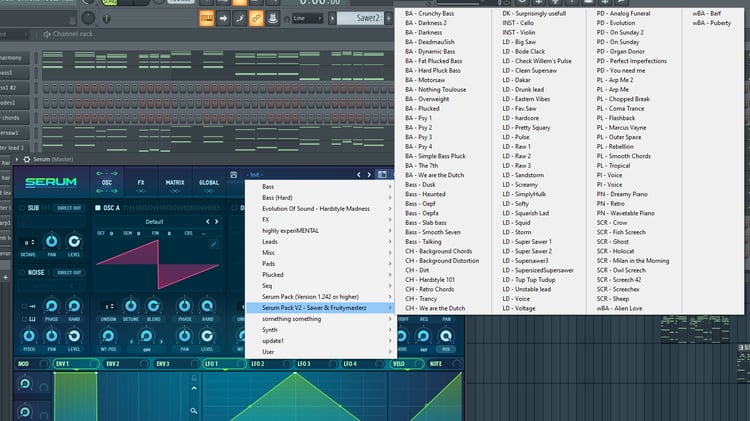
Task: Expand the Bass (Hard) preset folder
Action: pos(320,198)
